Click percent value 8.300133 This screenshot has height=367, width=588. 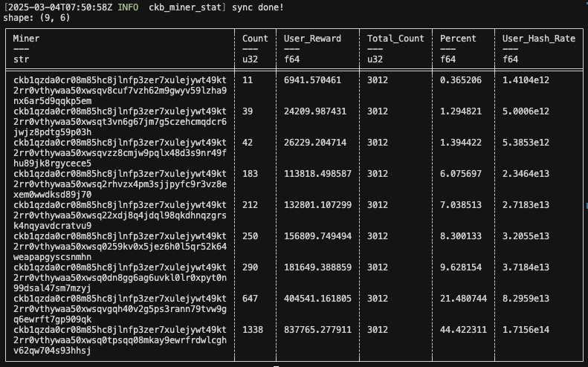[x=460, y=236]
